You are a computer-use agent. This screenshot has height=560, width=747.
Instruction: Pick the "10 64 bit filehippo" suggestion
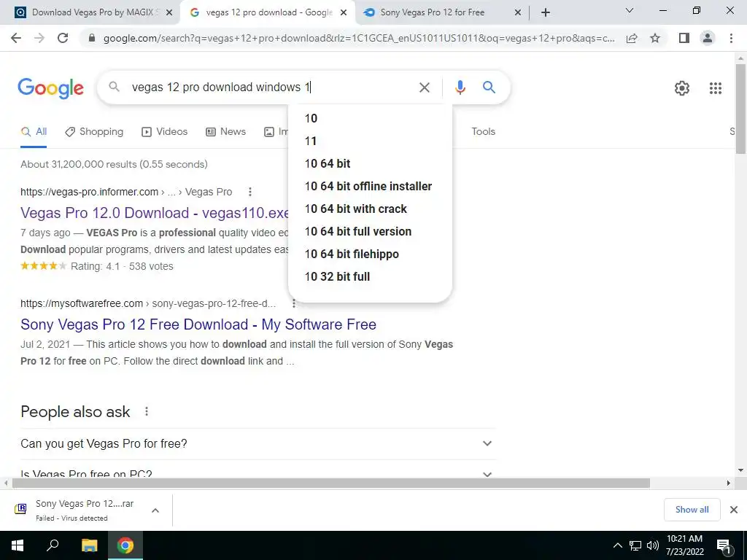370,254
